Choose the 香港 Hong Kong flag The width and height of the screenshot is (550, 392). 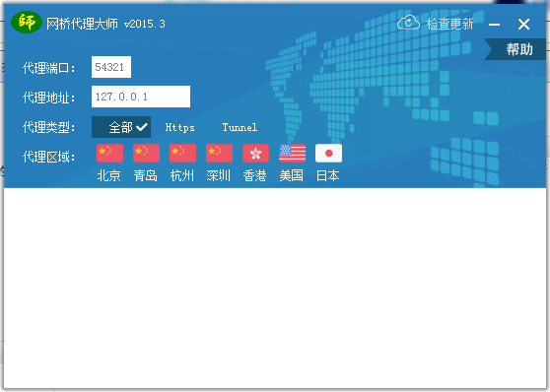pos(255,154)
